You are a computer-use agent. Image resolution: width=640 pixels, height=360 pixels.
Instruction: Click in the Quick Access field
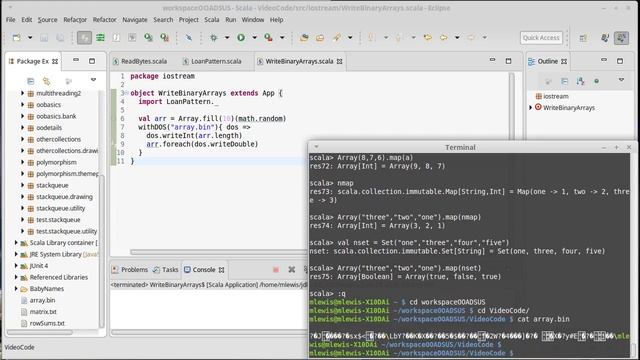tap(541, 38)
